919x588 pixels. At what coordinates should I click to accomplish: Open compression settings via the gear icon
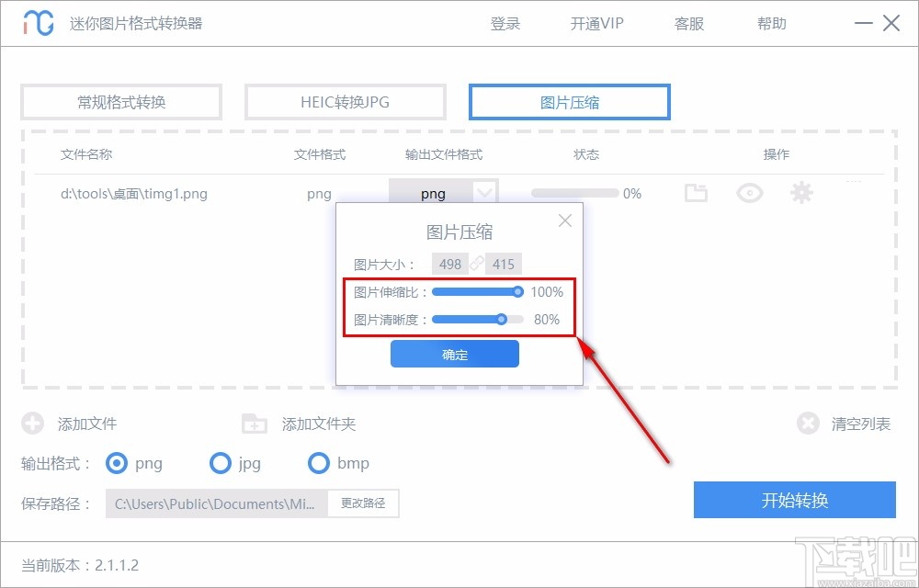coord(801,193)
